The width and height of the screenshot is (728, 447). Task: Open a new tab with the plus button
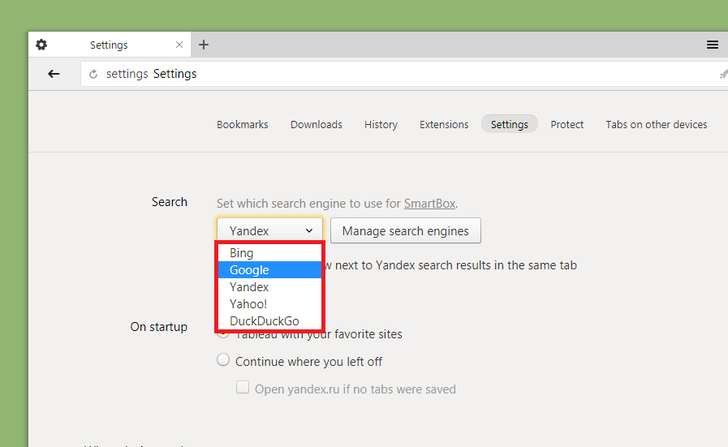point(203,45)
